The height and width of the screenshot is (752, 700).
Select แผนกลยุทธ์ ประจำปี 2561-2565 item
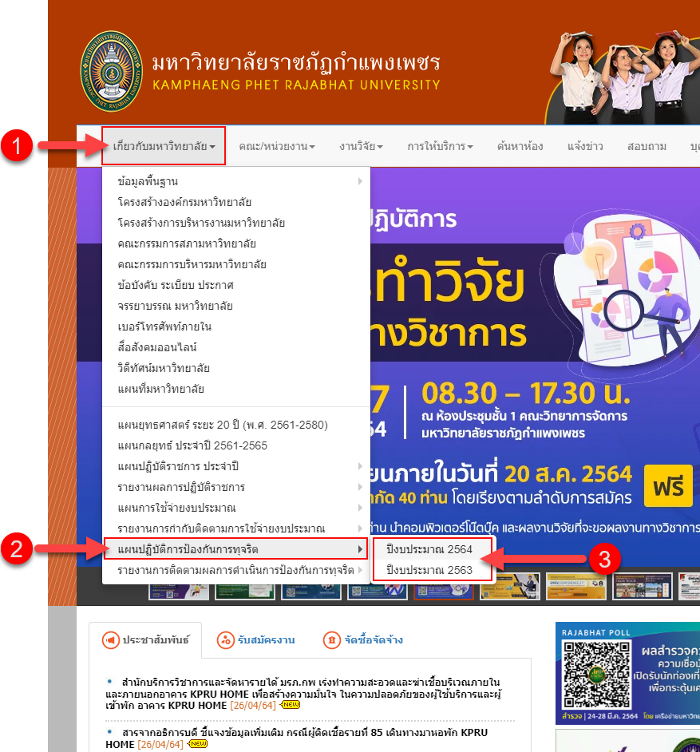pos(236,445)
